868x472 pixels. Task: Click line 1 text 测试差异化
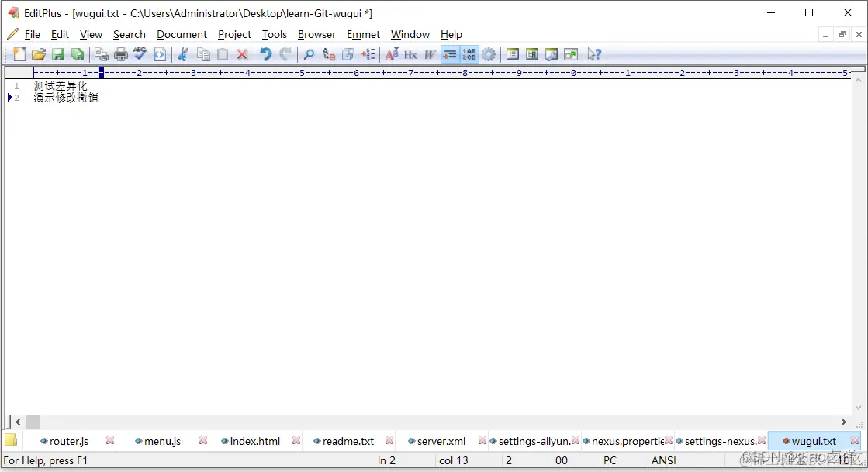[61, 86]
